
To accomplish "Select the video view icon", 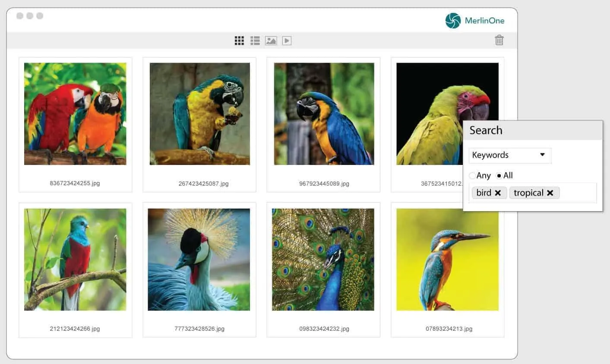I will (x=287, y=41).
